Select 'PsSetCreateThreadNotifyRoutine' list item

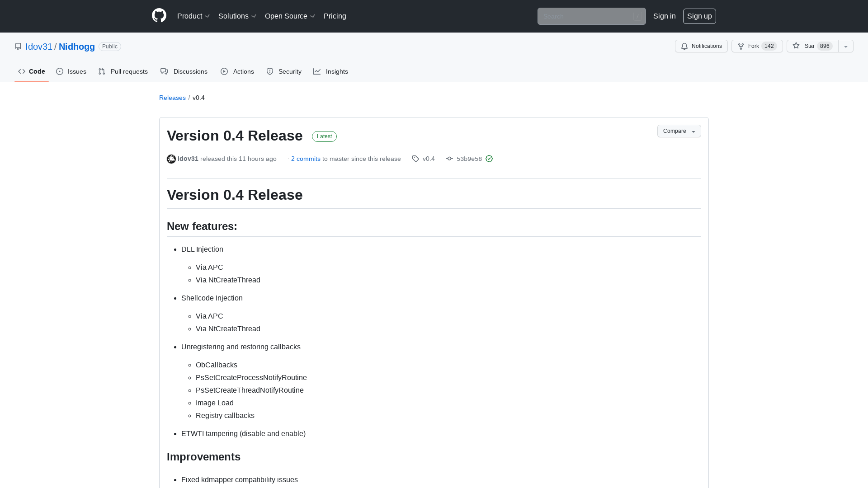coord(250,390)
